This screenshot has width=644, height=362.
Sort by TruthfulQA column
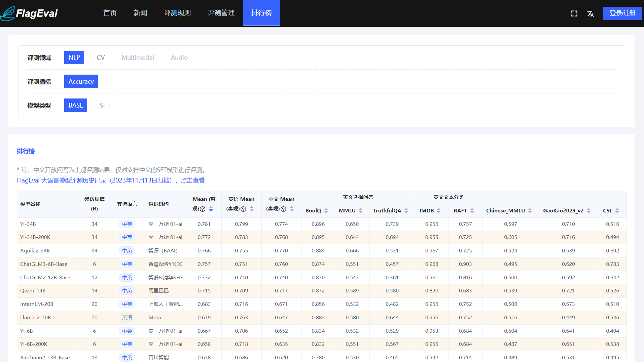pos(406,211)
